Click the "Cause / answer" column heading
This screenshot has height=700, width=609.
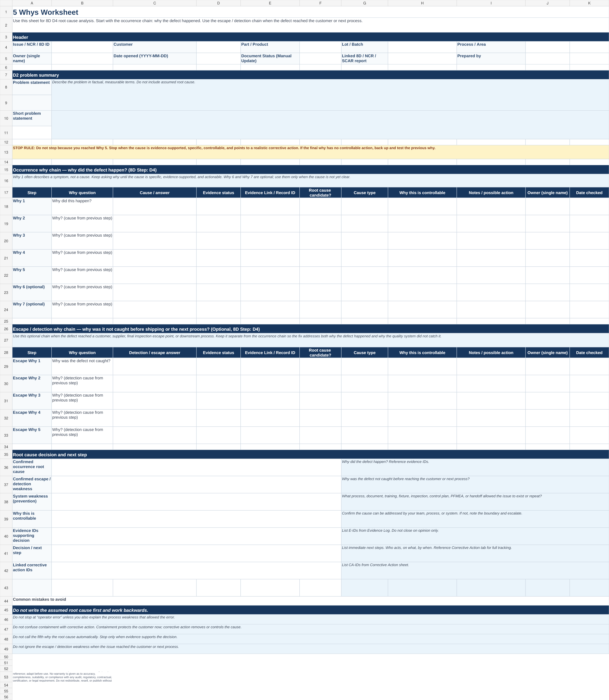(155, 192)
